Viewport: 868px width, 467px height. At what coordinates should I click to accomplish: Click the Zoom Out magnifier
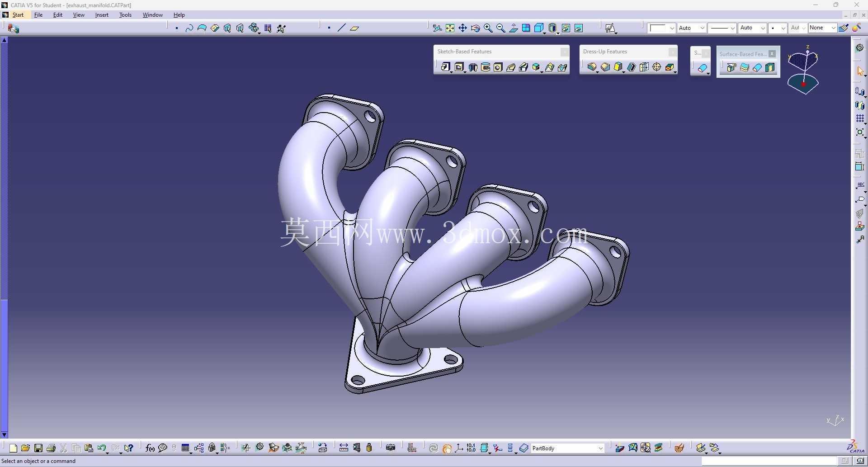point(500,28)
